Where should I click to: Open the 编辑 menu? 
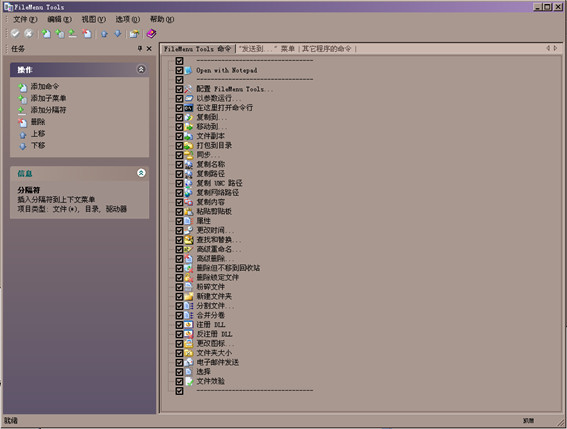coord(59,19)
